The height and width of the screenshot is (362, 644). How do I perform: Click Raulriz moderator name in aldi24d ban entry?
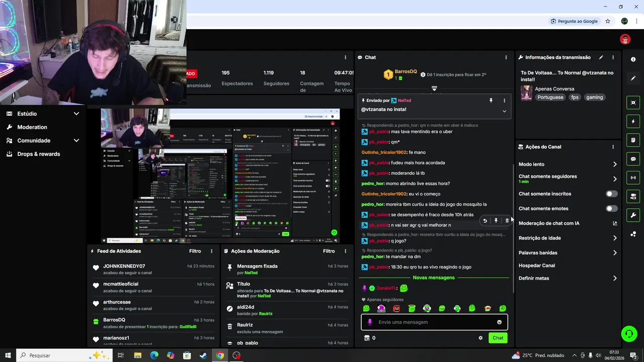pyautogui.click(x=266, y=314)
